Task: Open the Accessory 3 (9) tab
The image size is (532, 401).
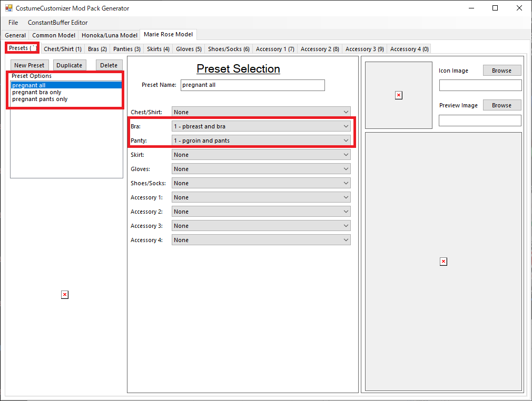Action: coord(364,49)
